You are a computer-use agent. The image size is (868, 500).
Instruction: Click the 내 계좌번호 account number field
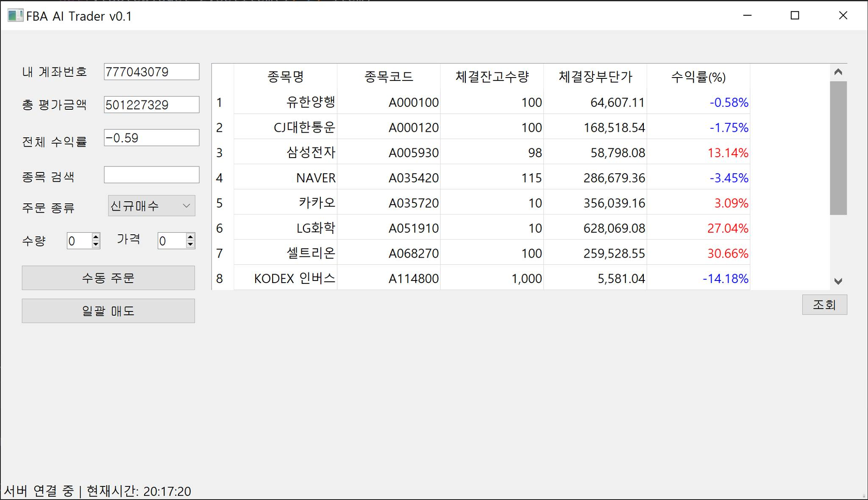152,72
